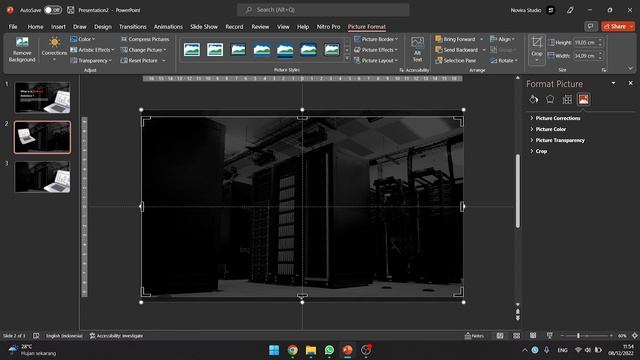
Task: Open the File menu
Action: 13,27
